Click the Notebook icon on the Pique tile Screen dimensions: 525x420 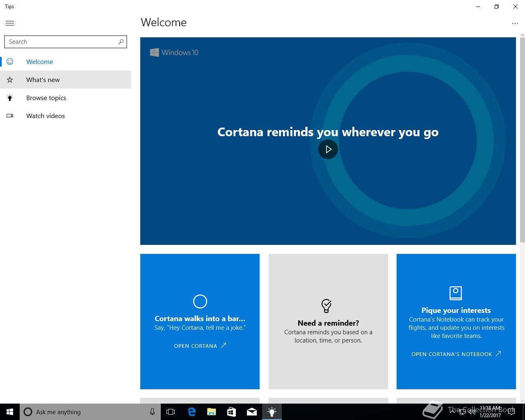point(456,293)
